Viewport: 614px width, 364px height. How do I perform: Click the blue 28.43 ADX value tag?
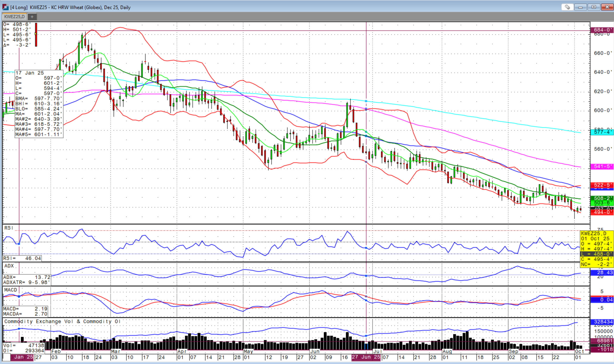click(602, 272)
